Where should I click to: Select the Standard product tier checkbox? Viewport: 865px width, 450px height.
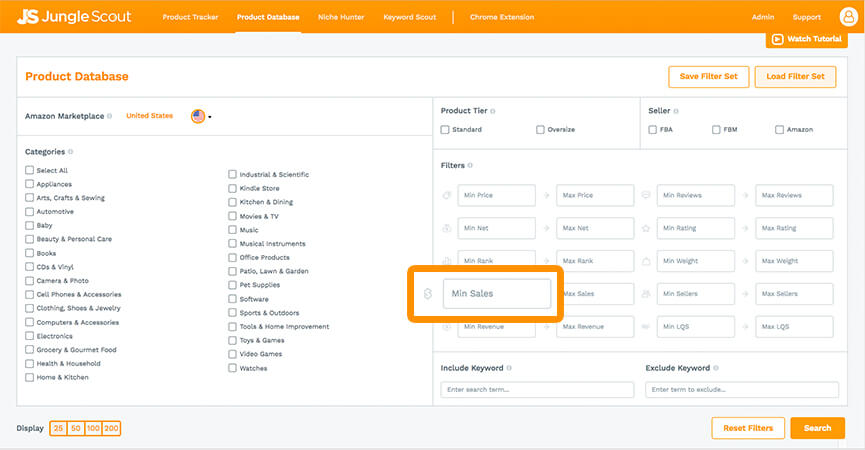click(445, 130)
